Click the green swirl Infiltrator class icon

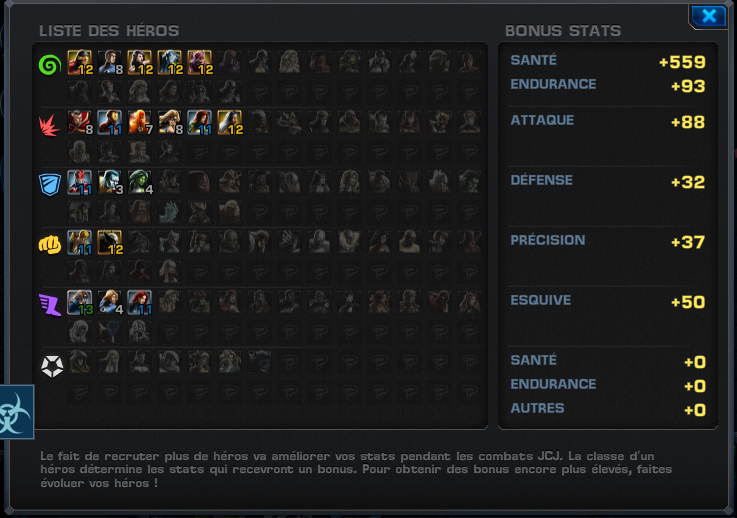pyautogui.click(x=50, y=65)
